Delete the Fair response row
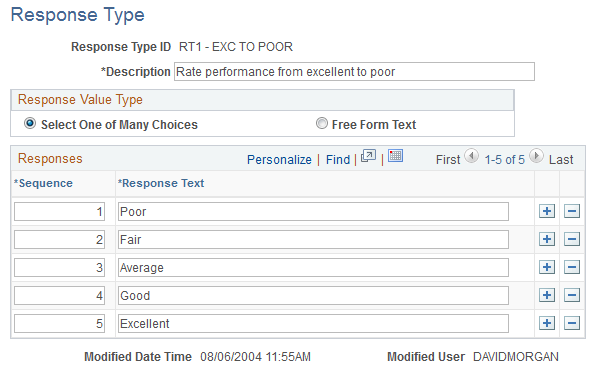 (572, 239)
